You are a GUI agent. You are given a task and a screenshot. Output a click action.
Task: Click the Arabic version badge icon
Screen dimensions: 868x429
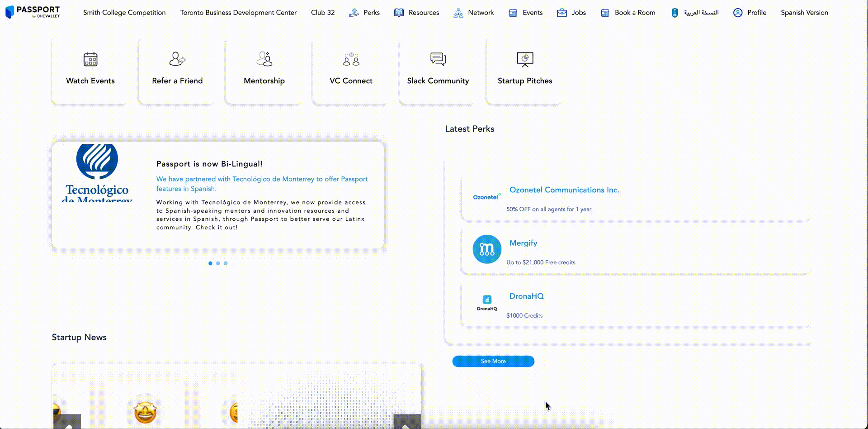675,13
